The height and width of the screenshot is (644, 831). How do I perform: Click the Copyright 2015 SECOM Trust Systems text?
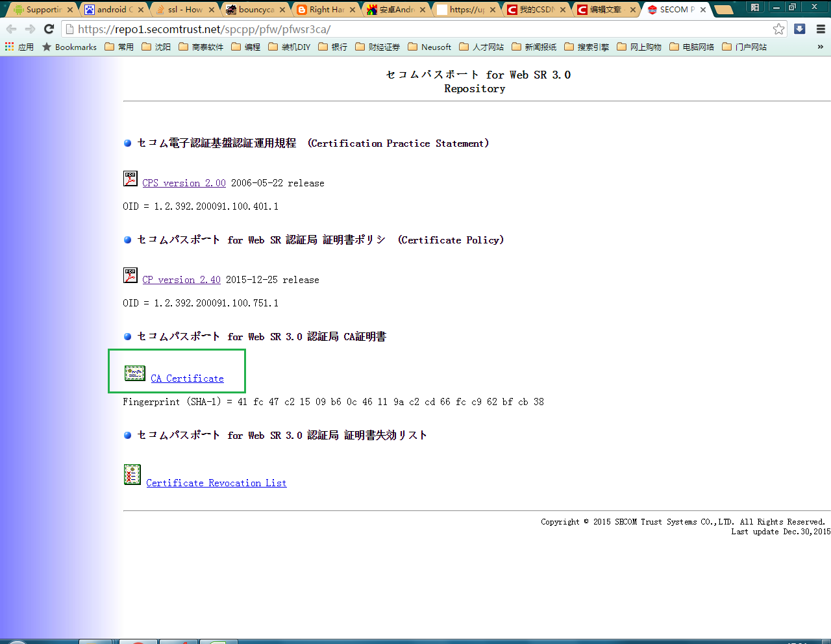point(683,522)
